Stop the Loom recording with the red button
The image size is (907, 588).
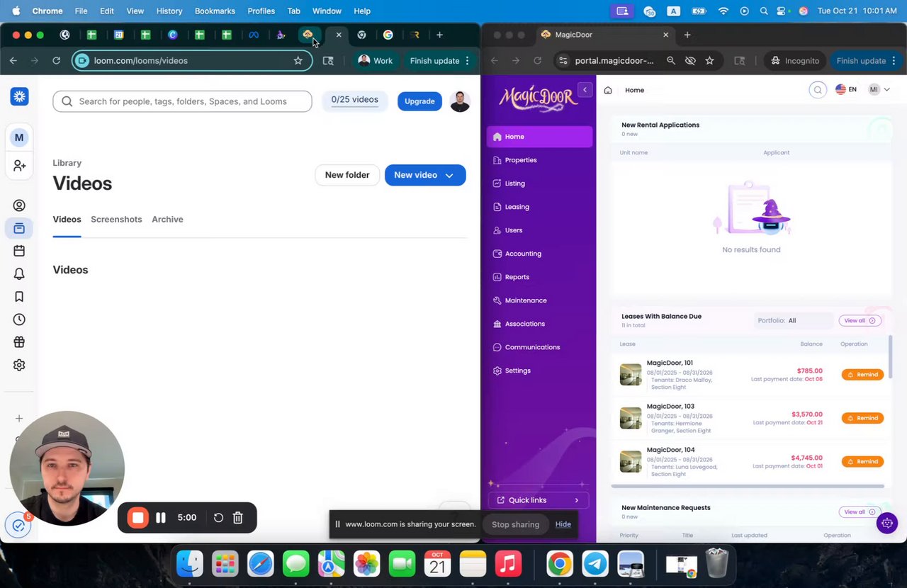pyautogui.click(x=138, y=518)
